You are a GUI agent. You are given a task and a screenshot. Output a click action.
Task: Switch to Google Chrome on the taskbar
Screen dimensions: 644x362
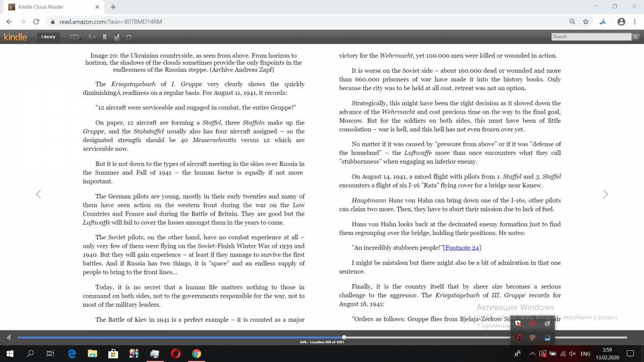[196, 353]
